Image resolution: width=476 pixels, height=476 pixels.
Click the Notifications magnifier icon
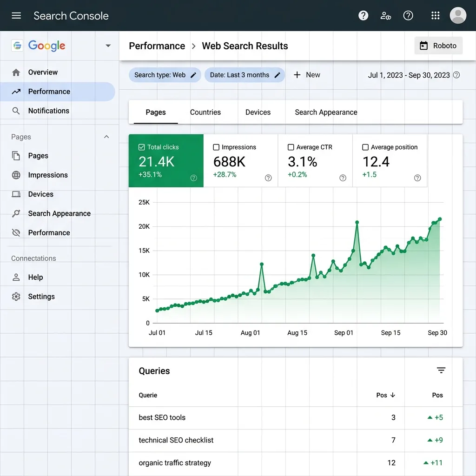[x=16, y=111]
